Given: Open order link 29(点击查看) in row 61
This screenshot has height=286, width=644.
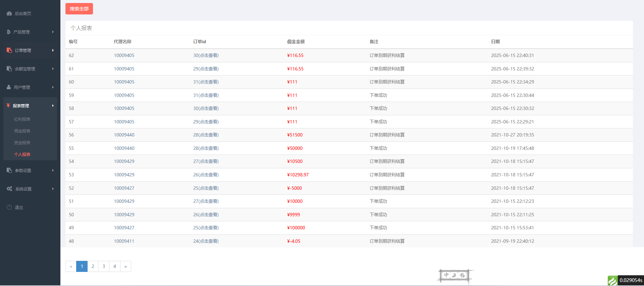Looking at the screenshot, I should [206, 69].
